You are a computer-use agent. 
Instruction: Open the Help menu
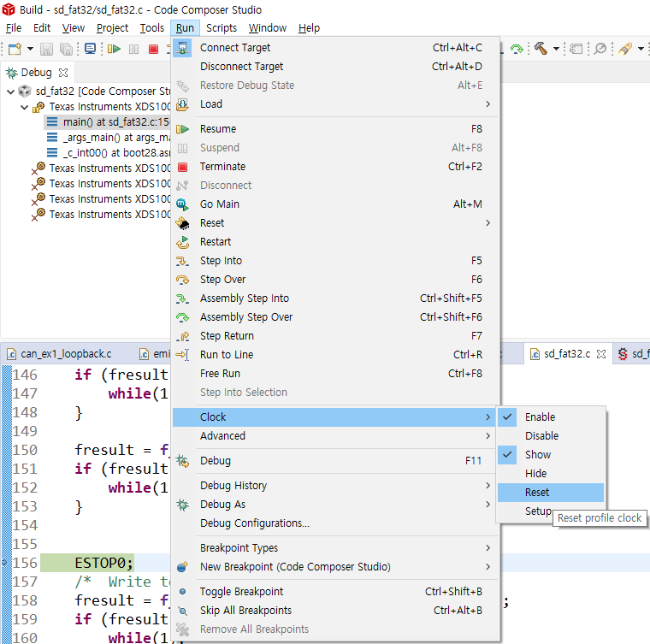[x=309, y=28]
